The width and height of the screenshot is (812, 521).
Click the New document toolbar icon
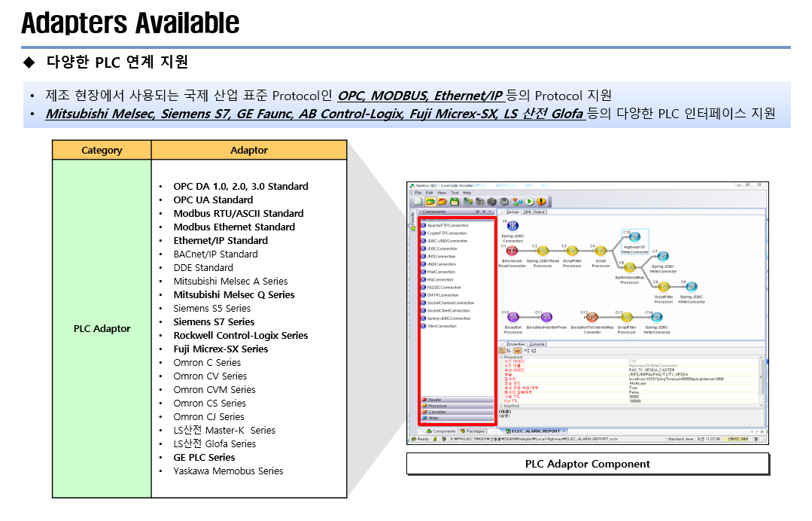click(418, 202)
